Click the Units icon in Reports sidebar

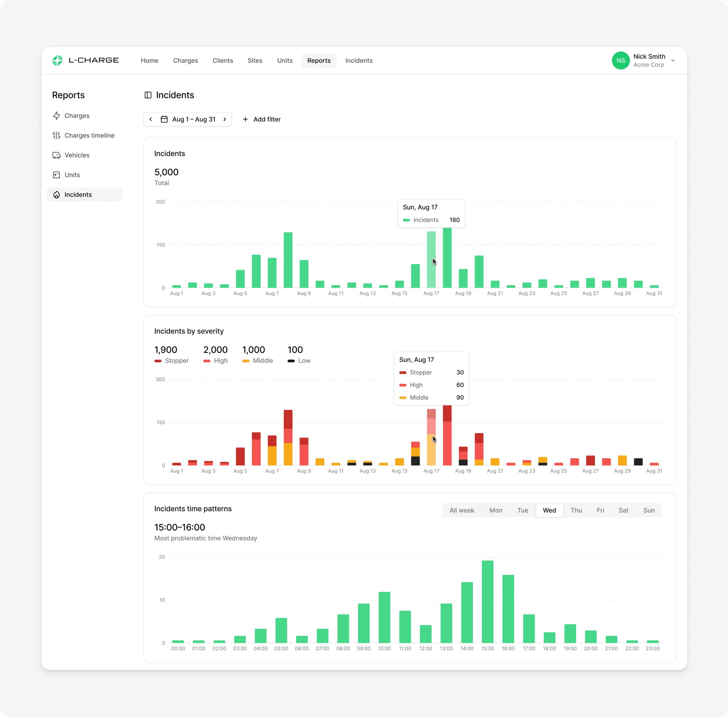coord(56,175)
